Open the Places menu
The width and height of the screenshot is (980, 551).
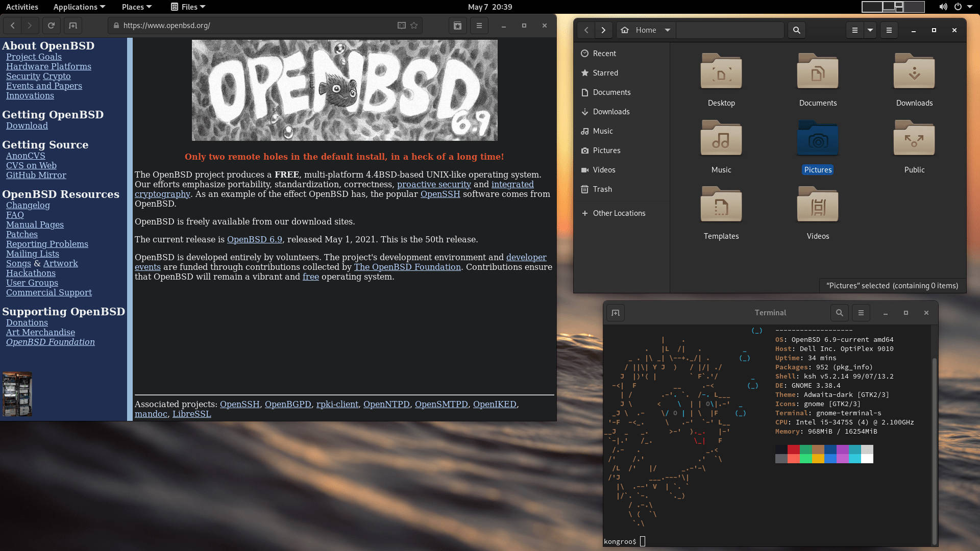click(x=136, y=7)
